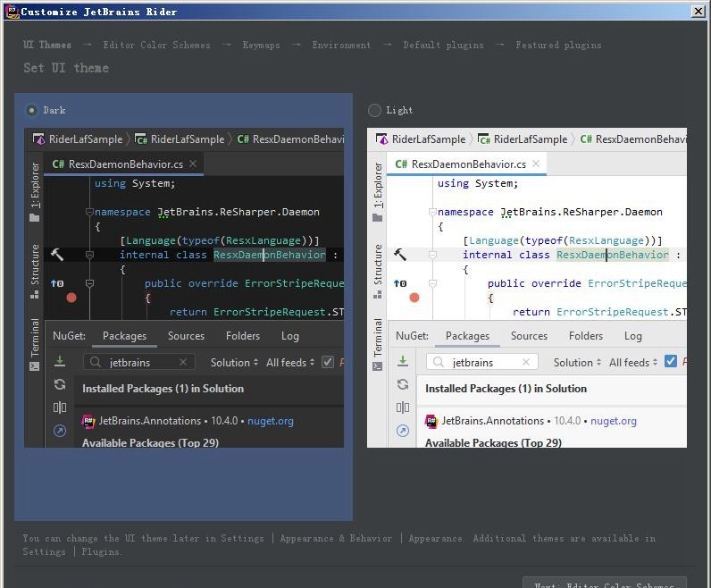Collapse namespace fold marker in dark editor
The width and height of the screenshot is (711, 588).
89,212
